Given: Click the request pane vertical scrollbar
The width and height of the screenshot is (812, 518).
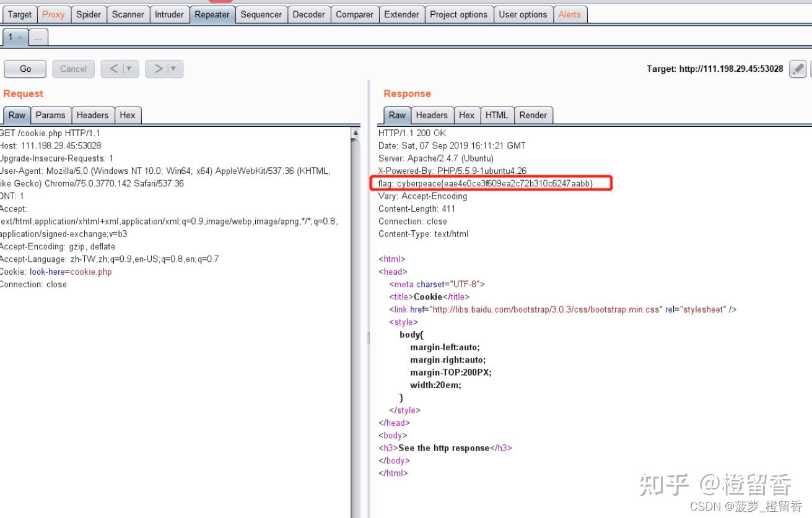Looking at the screenshot, I should click(356, 322).
